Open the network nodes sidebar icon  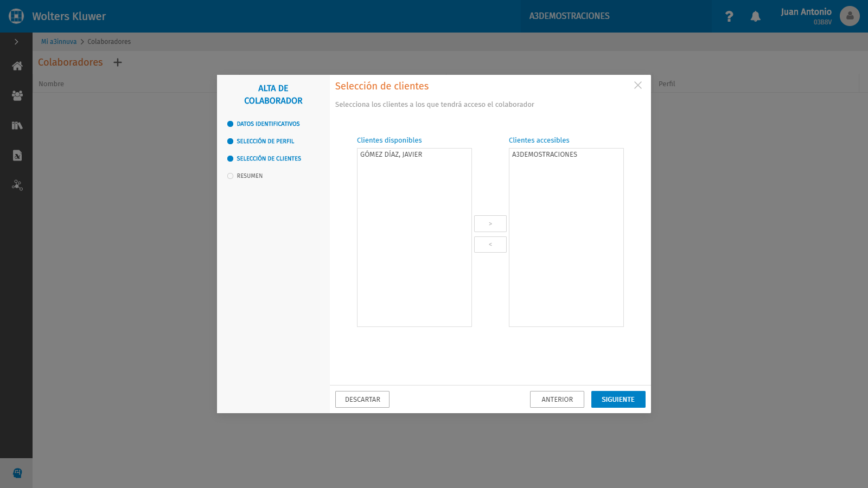(17, 185)
